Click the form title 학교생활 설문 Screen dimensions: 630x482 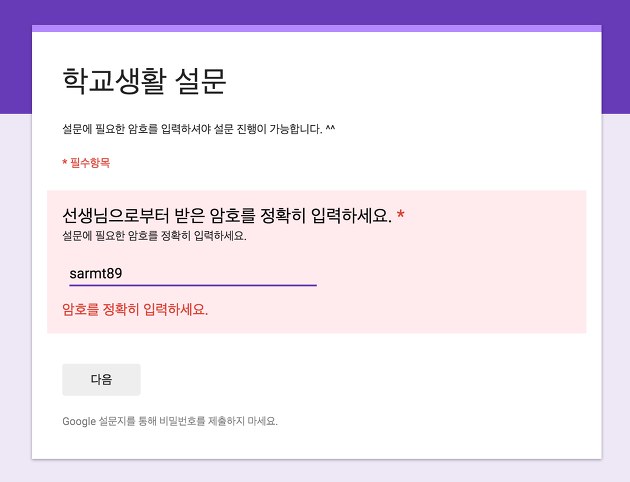(x=144, y=81)
